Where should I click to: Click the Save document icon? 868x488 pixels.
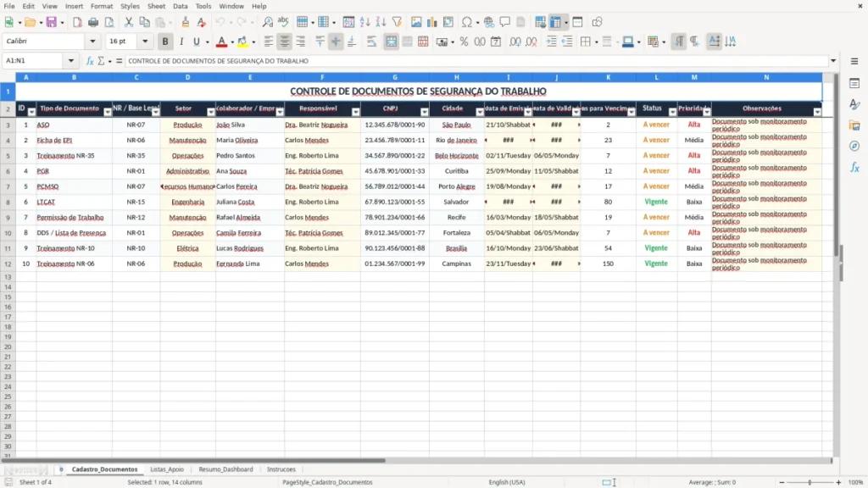(51, 22)
